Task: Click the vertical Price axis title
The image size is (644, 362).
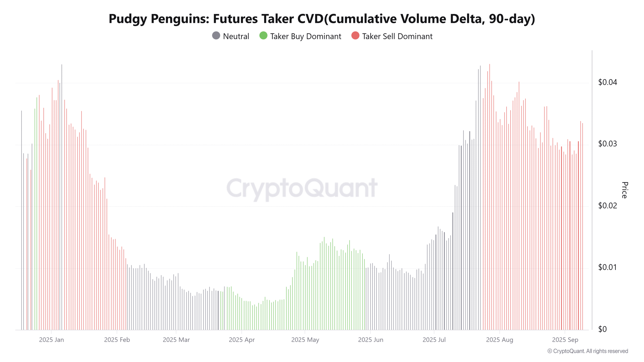Action: coord(625,190)
